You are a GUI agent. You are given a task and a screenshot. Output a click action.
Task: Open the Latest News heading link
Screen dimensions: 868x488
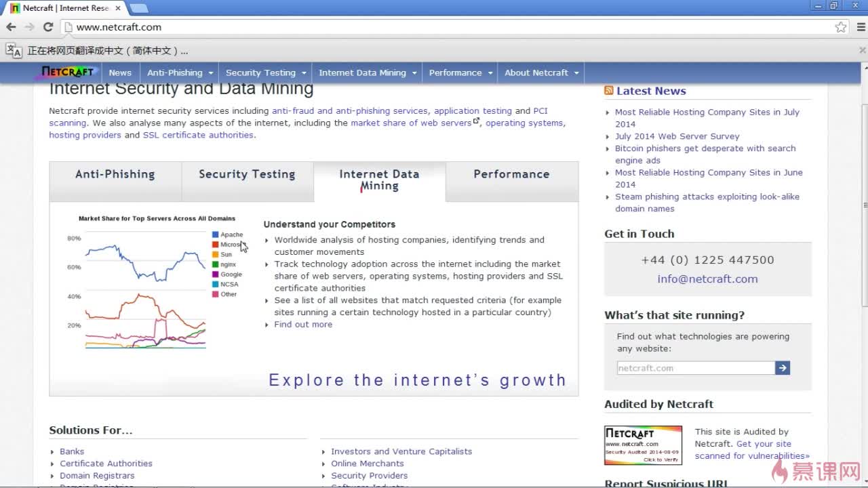pos(651,91)
